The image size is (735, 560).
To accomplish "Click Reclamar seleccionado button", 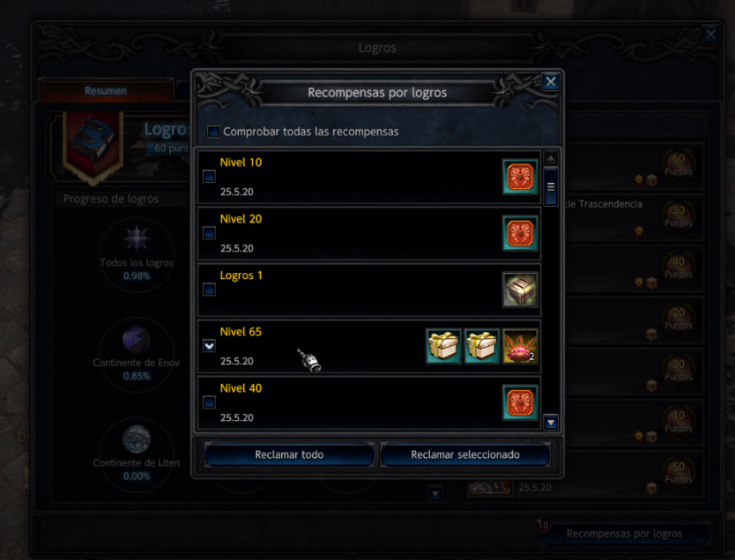I will pos(465,454).
